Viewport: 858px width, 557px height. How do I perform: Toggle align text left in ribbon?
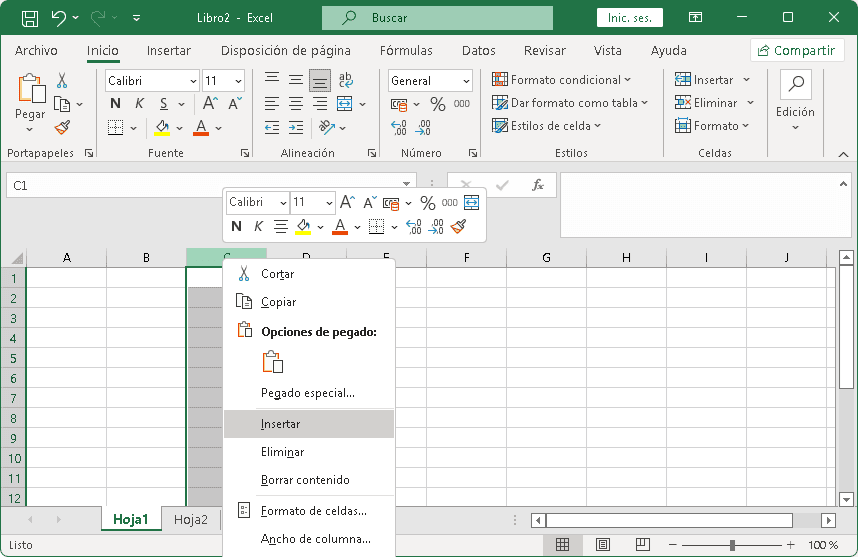coord(272,104)
